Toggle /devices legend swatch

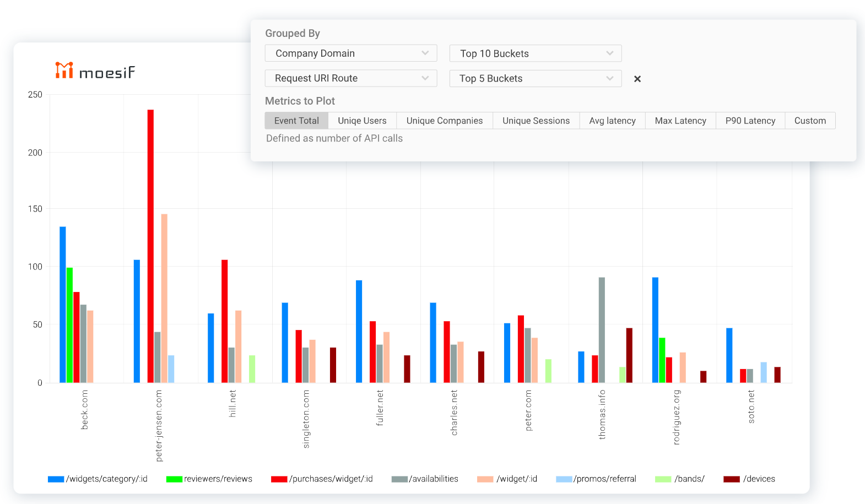[x=732, y=479]
